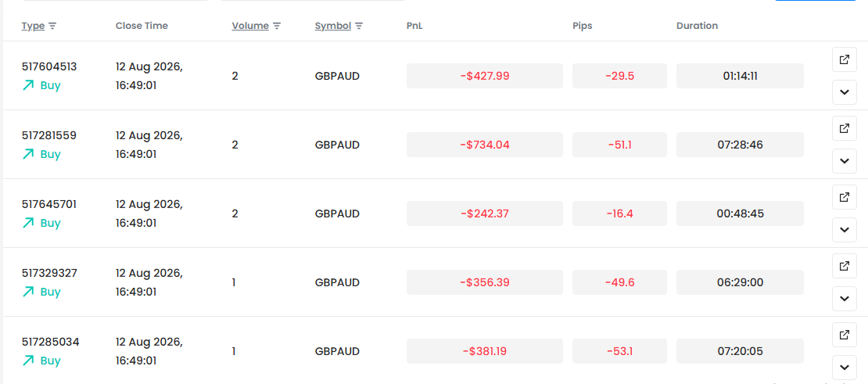
Task: Expand details of trade 517604513
Action: point(845,92)
